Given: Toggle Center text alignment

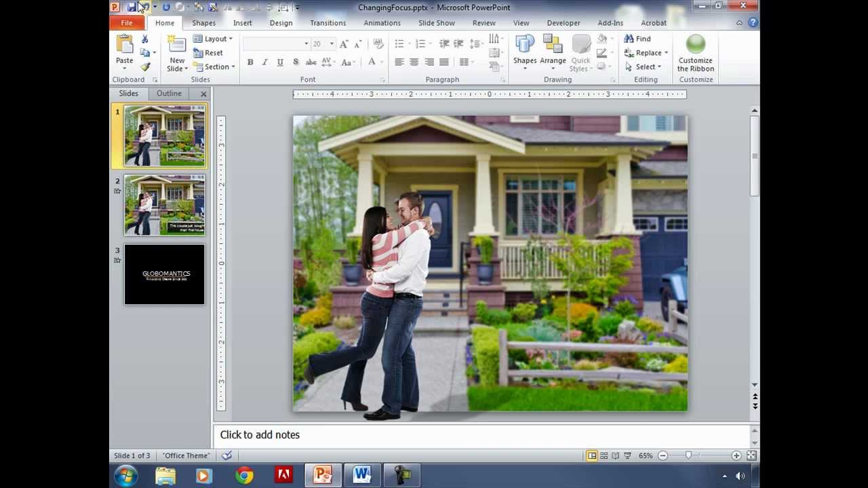Looking at the screenshot, I should (414, 62).
